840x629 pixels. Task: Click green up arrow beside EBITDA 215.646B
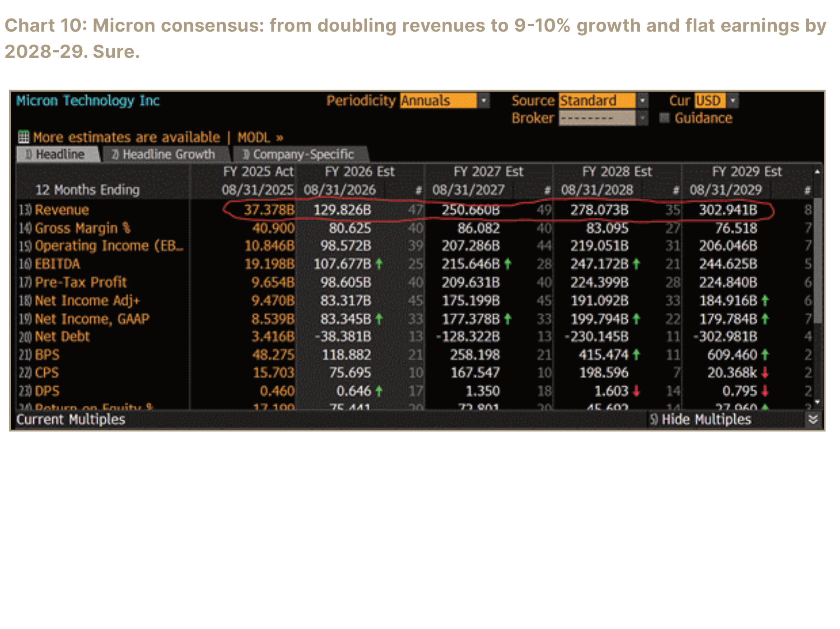tap(508, 264)
